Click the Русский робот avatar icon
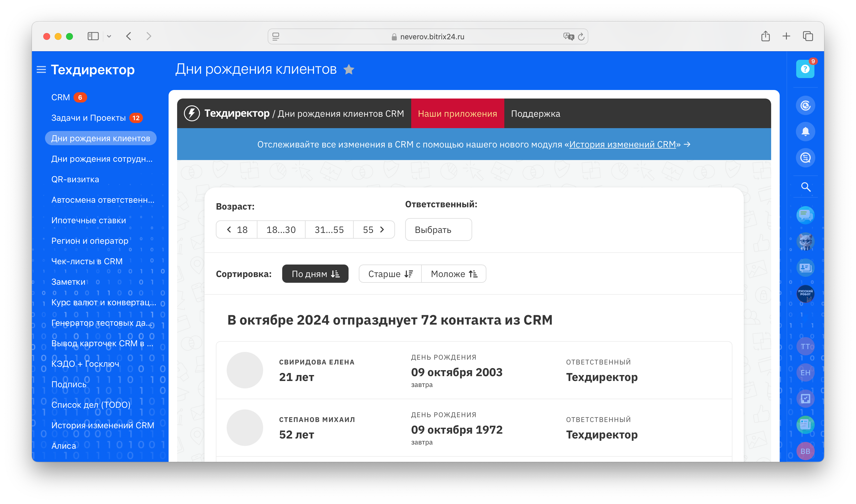 [x=805, y=294]
